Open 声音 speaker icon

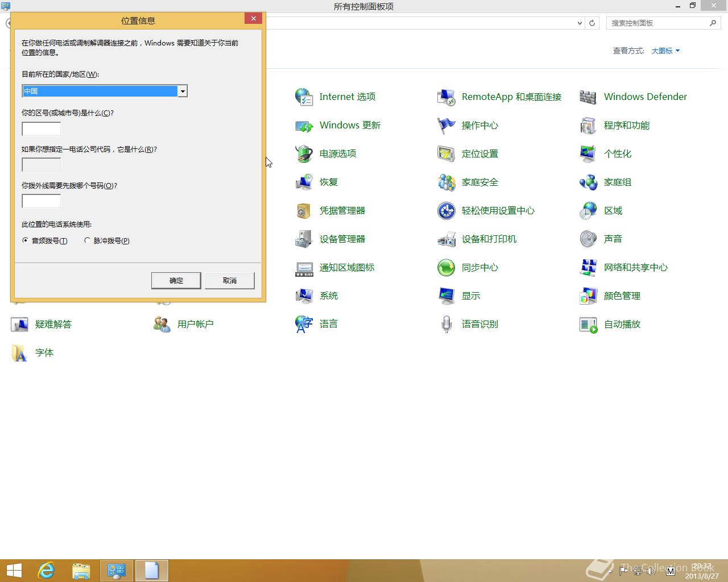[x=589, y=239]
